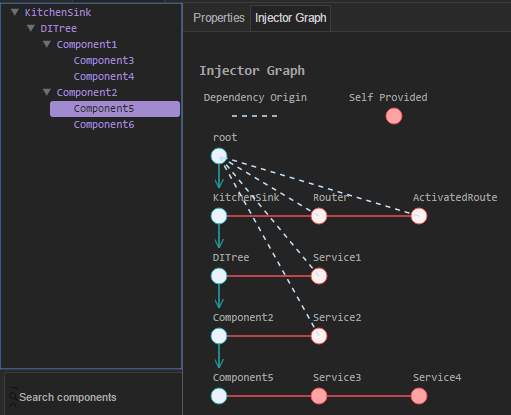The height and width of the screenshot is (415, 511).
Task: Click the Component2 node circle in graph
Action: (x=219, y=336)
